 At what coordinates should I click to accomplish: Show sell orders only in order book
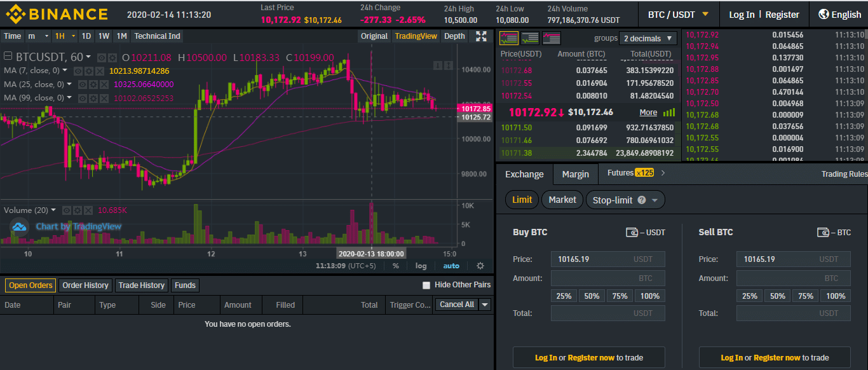pyautogui.click(x=551, y=38)
